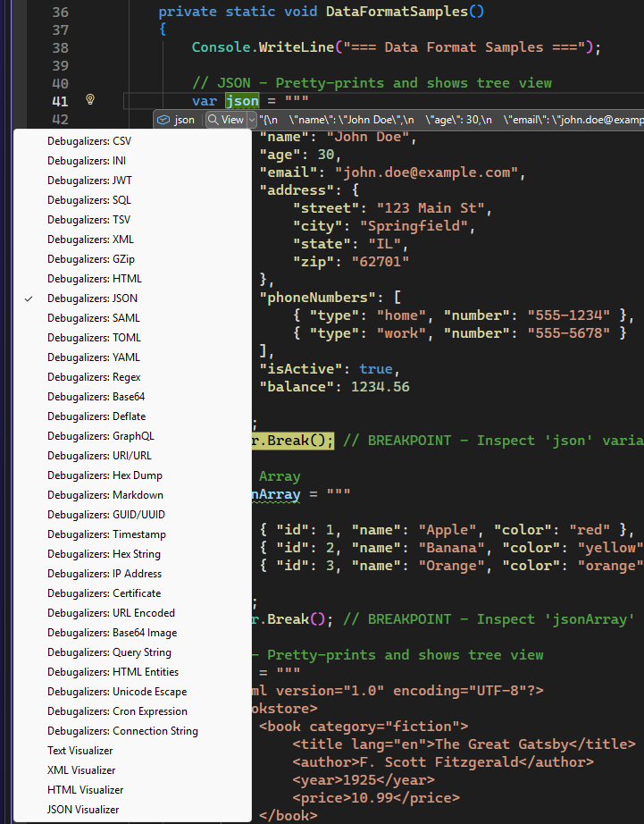This screenshot has width=644, height=824.
Task: Select Debugalizers: Markdown visualizer
Action: pyautogui.click(x=132, y=495)
